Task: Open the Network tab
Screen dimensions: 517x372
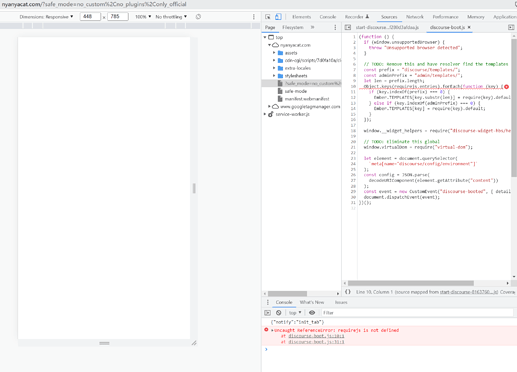Action: [x=415, y=17]
